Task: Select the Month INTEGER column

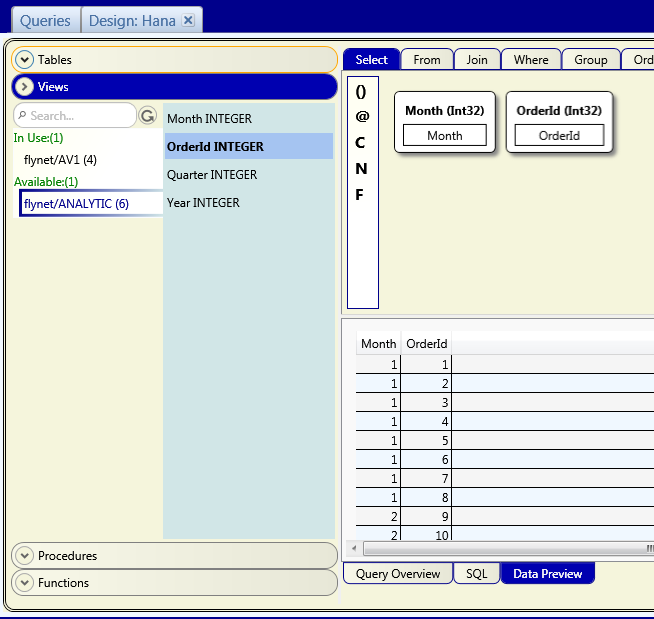Action: 249,118
